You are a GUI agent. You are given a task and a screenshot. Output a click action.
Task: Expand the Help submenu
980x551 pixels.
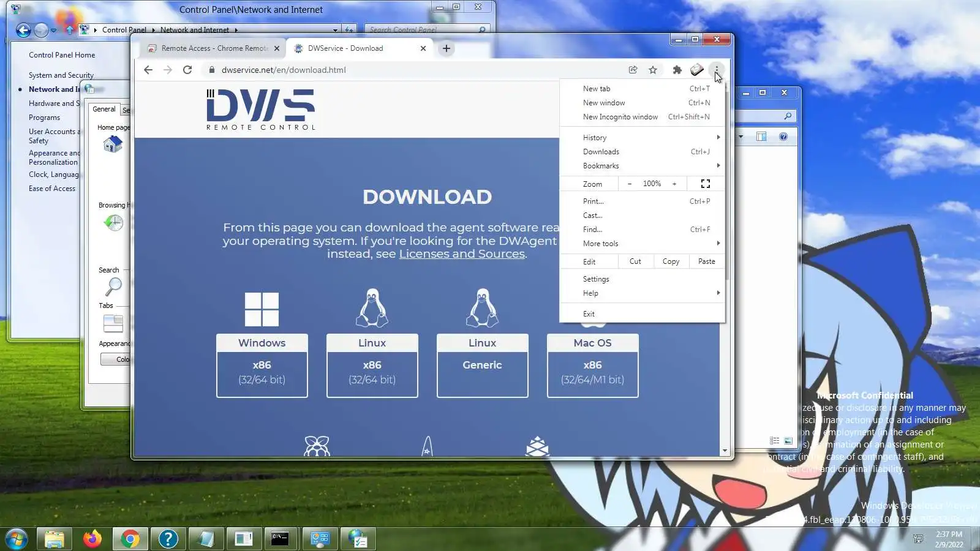point(642,293)
